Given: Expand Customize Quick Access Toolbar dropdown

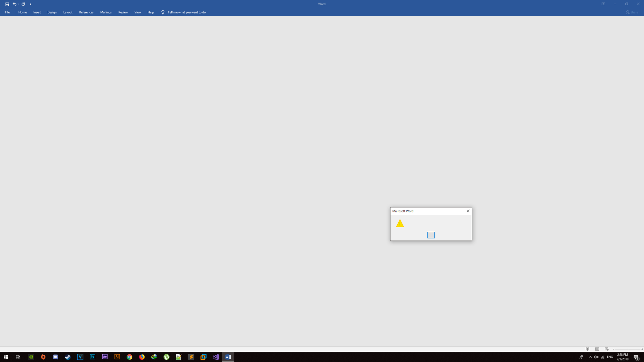Looking at the screenshot, I should click(x=31, y=4).
